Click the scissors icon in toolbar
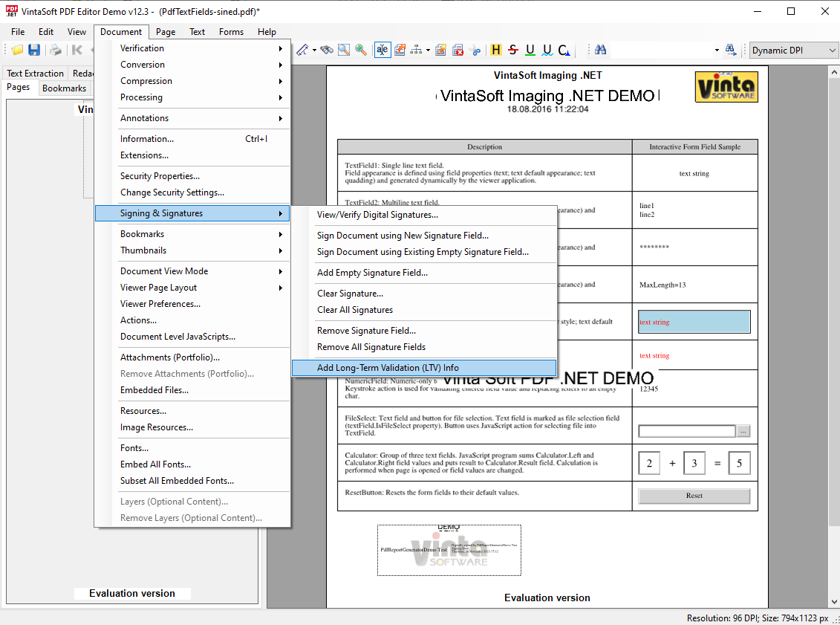The image size is (840, 625). [x=475, y=50]
